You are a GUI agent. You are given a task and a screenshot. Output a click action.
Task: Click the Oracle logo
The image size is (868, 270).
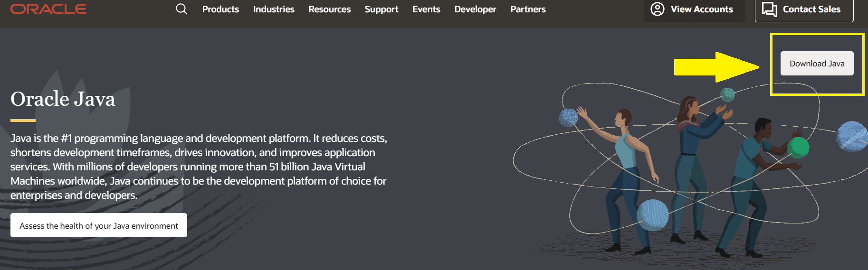48,9
